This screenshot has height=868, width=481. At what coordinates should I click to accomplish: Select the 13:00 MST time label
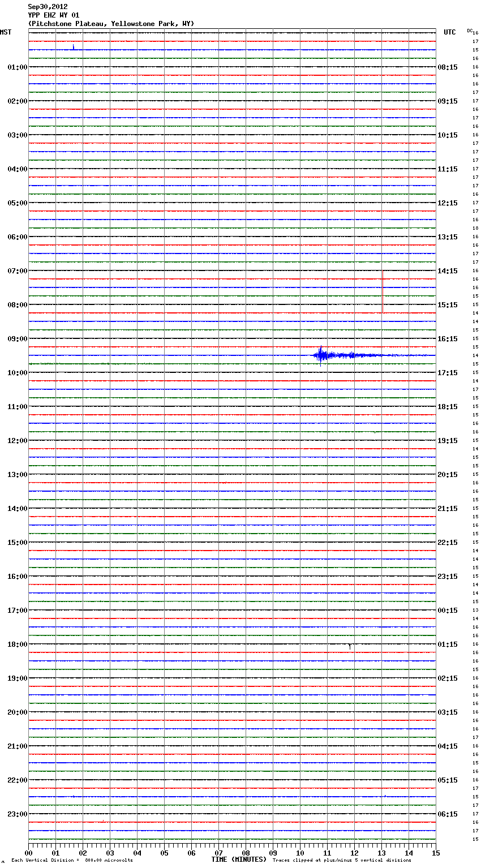coord(18,475)
